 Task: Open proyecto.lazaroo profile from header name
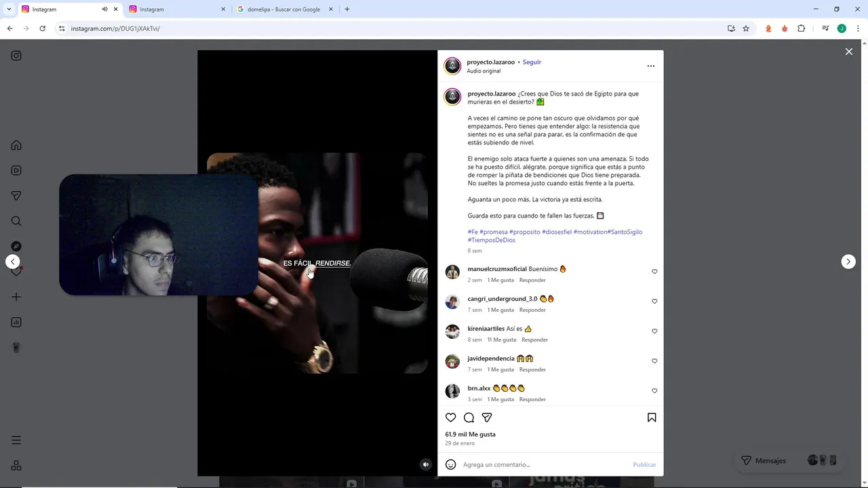click(x=491, y=62)
